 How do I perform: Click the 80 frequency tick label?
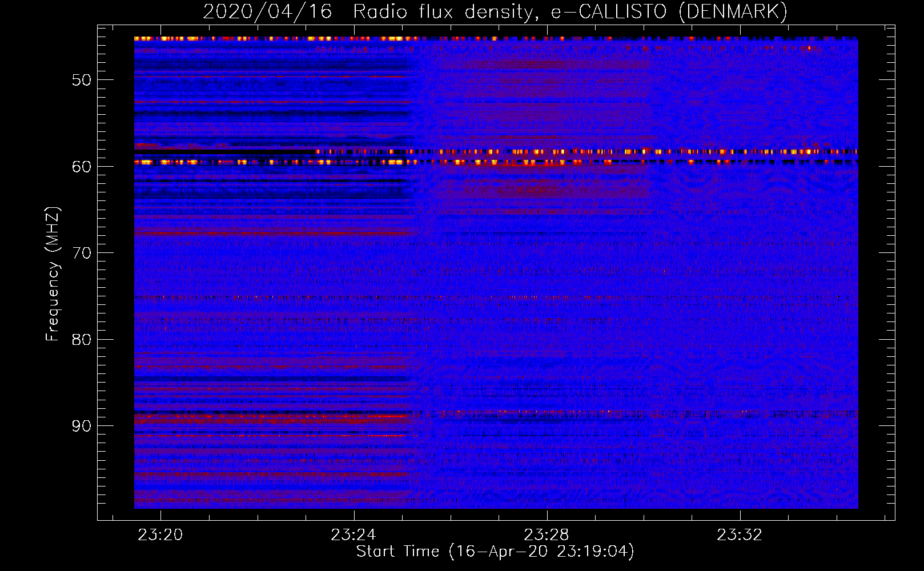81,340
